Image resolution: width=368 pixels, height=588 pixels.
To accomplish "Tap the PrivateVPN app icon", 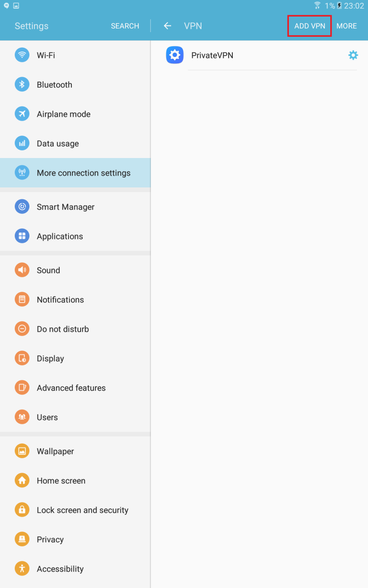I will (175, 55).
